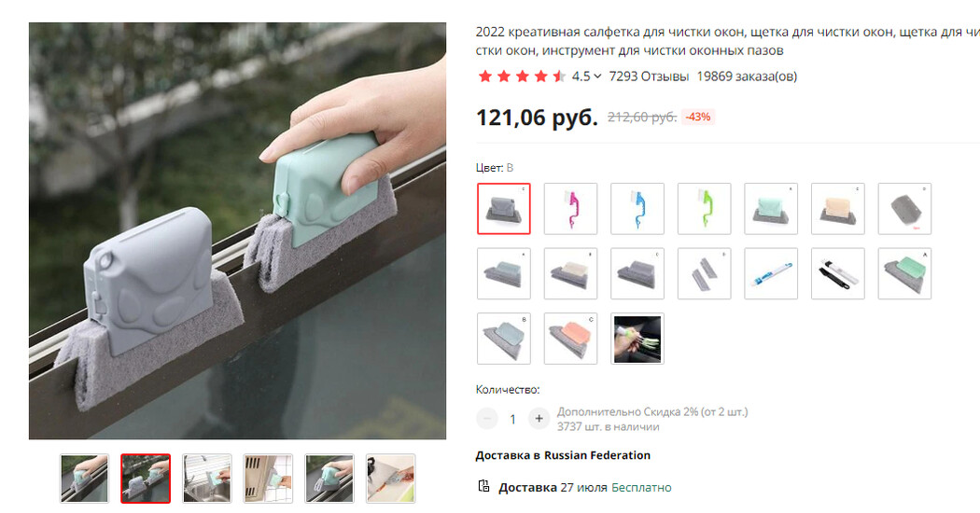
Task: Choose the car vent brush variant
Action: point(637,339)
